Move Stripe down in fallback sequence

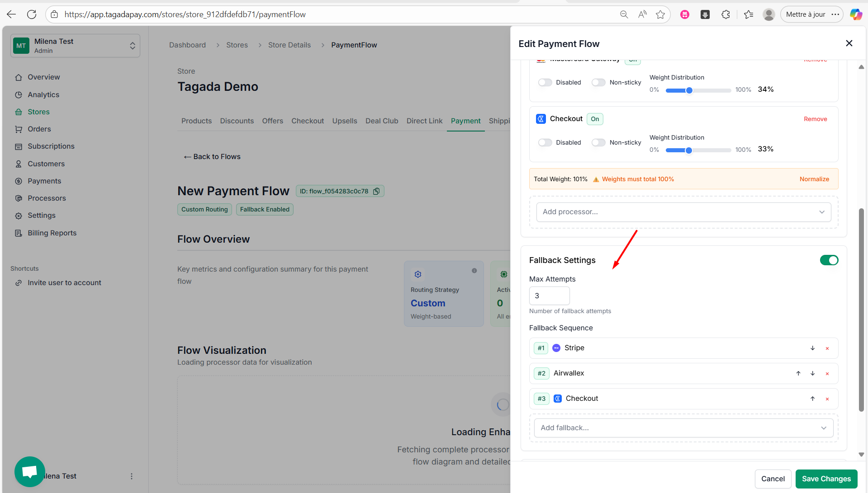pyautogui.click(x=812, y=348)
